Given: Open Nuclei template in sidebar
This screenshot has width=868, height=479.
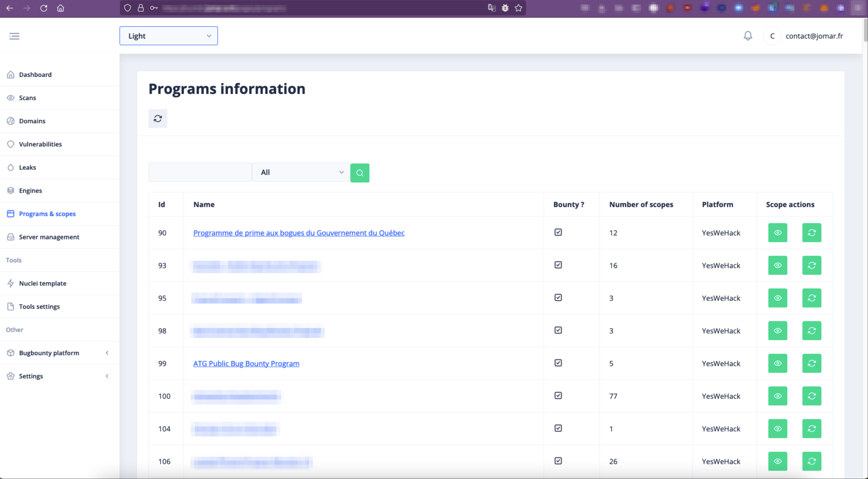Looking at the screenshot, I should point(42,284).
